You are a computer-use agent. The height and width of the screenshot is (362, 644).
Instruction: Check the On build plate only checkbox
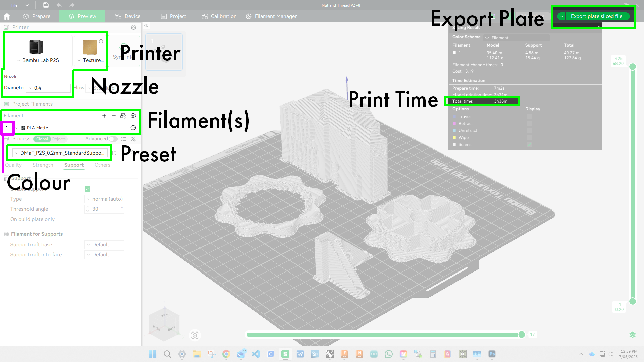[x=87, y=219]
